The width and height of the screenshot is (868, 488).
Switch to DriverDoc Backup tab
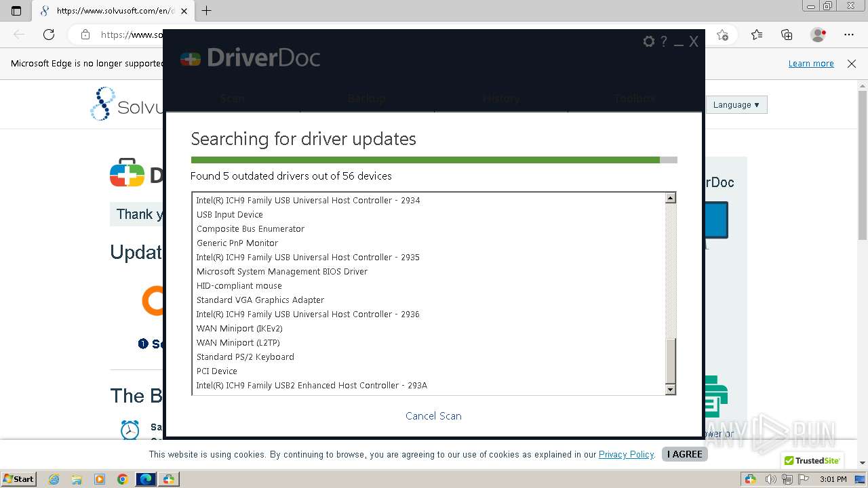pyautogui.click(x=367, y=98)
